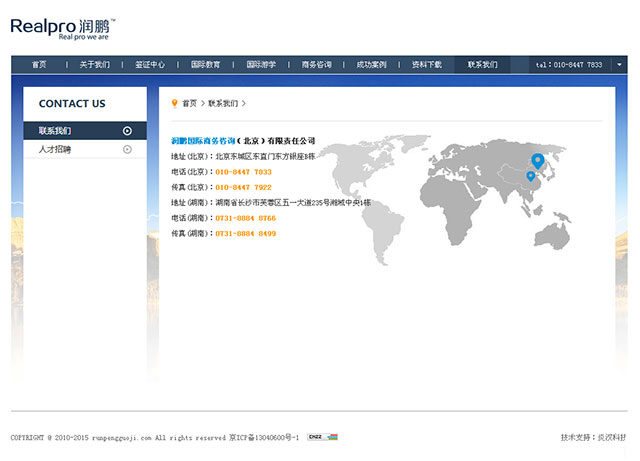
Task: Click the 首页 breadcrumb link
Action: point(189,103)
